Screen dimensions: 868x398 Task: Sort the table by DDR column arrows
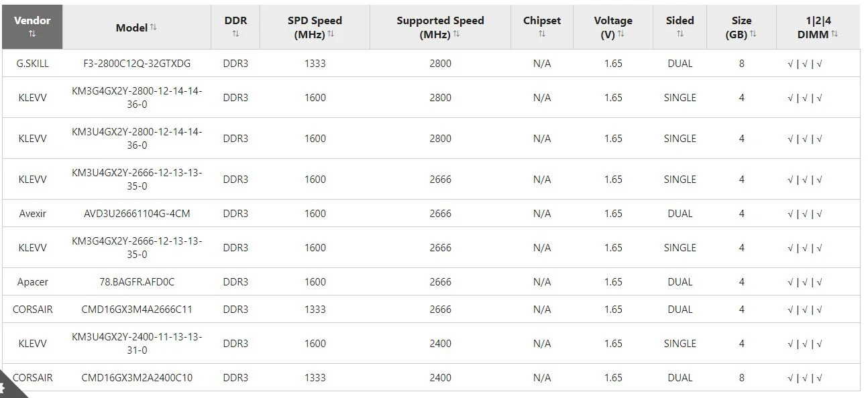click(x=235, y=34)
